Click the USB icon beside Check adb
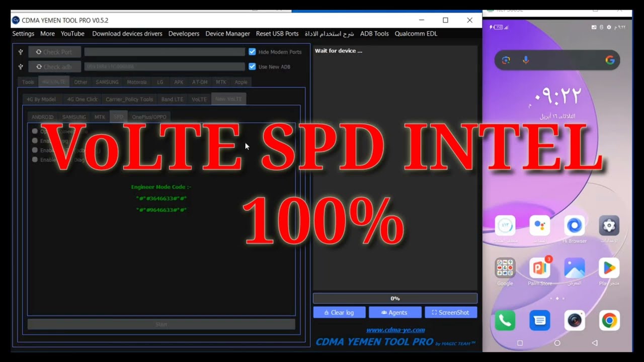The image size is (644, 362). (x=21, y=66)
